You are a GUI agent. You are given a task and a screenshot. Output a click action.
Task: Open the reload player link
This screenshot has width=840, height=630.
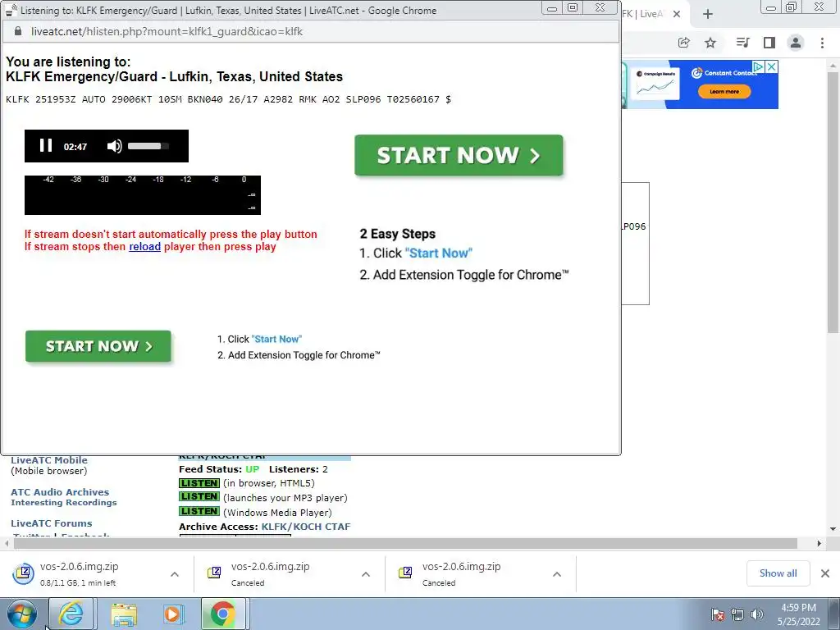point(144,246)
